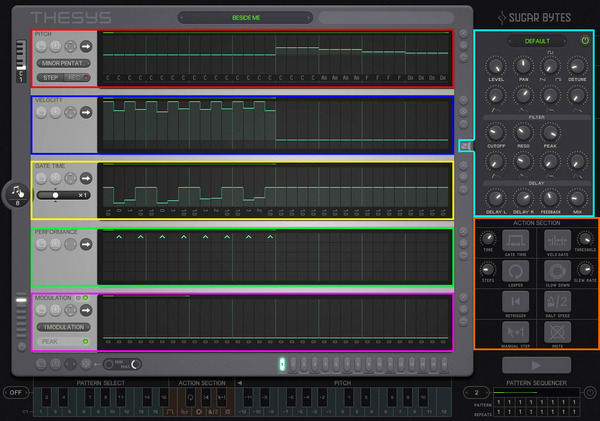600x421 pixels.
Task: Click the direction arrow in the Performance row
Action: point(86,244)
